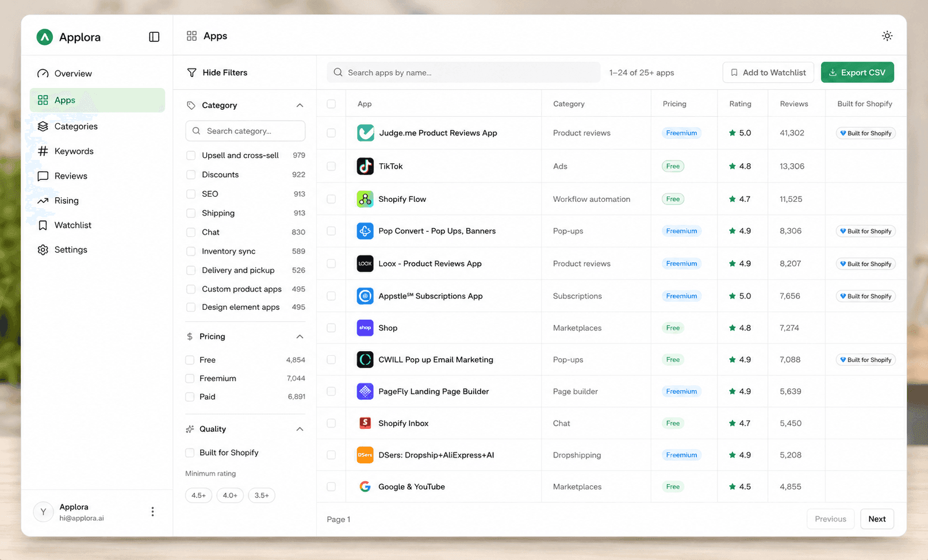Select the Free pricing checkbox
Screen dimensions: 928x560
190,360
